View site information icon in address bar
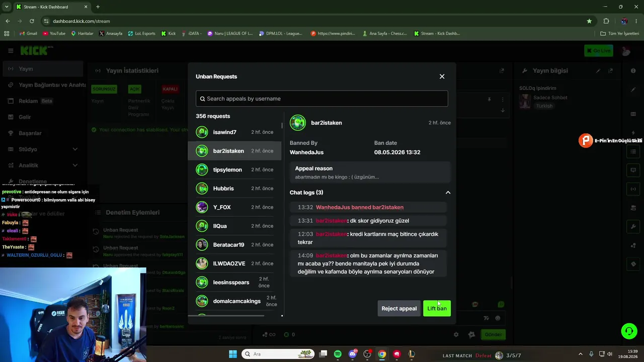This screenshot has height=362, width=644. [46, 21]
